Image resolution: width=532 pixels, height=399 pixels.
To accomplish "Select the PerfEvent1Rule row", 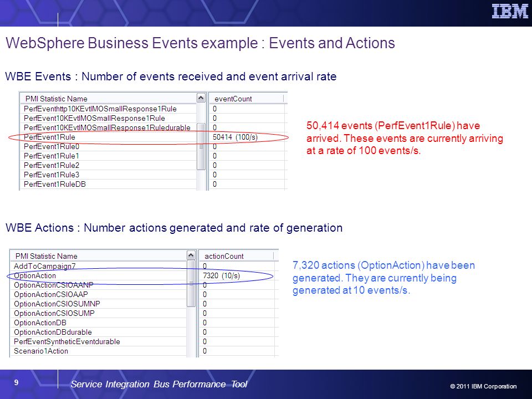I will point(154,137).
